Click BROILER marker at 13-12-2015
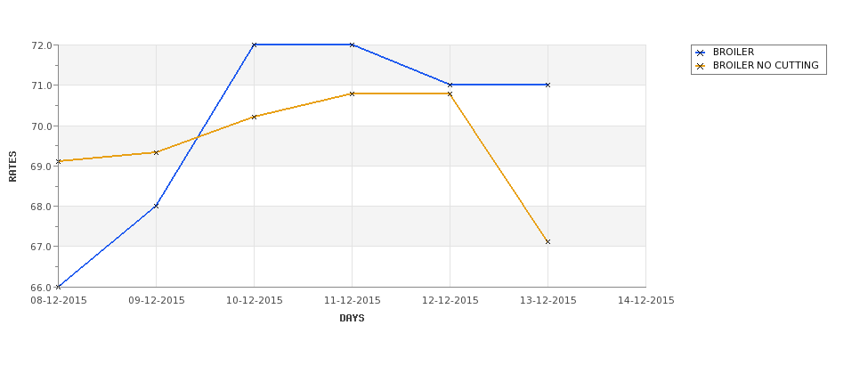Image resolution: width=868 pixels, height=382 pixels. [x=548, y=85]
